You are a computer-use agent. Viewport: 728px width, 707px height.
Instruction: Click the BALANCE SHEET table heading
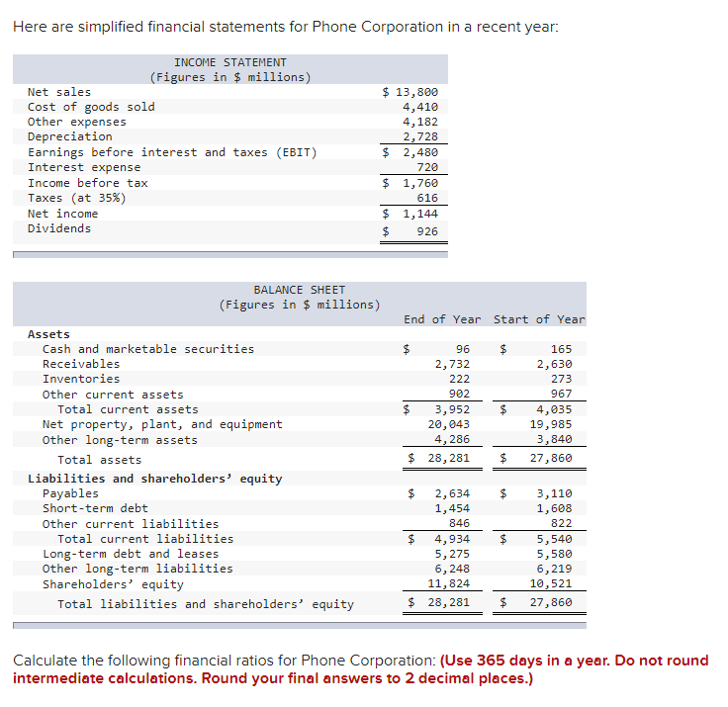300,290
